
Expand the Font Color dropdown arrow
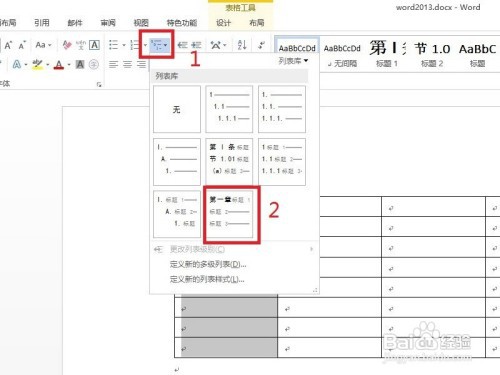point(69,64)
